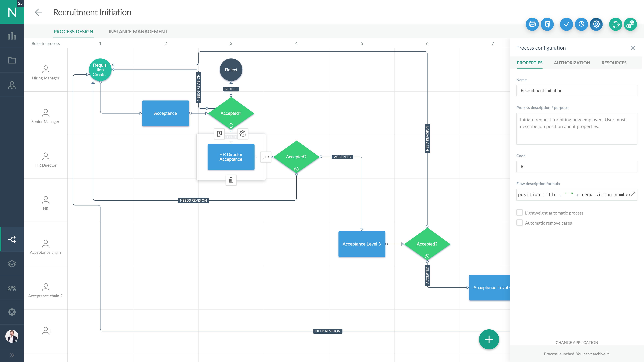Switch to Instance Management tab
Screen dimensions: 644x362
point(138,32)
